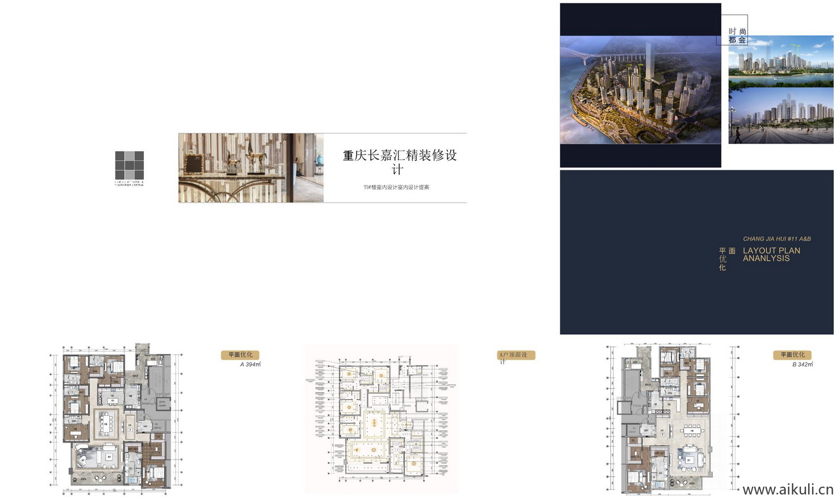Select the B 342㎡ area label

click(x=802, y=365)
